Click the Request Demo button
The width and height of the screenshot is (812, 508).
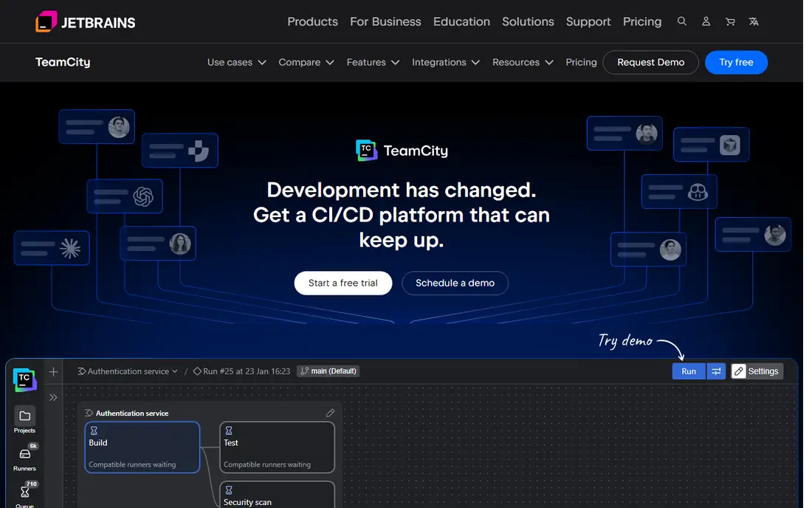[x=650, y=62]
